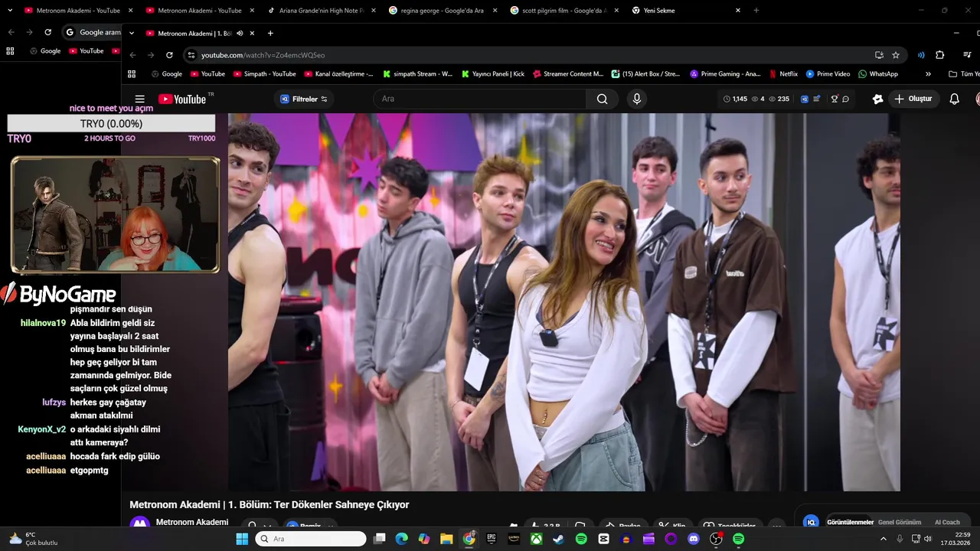Open Epic Games launcher from taskbar
This screenshot has width=980, height=551.
tap(491, 539)
